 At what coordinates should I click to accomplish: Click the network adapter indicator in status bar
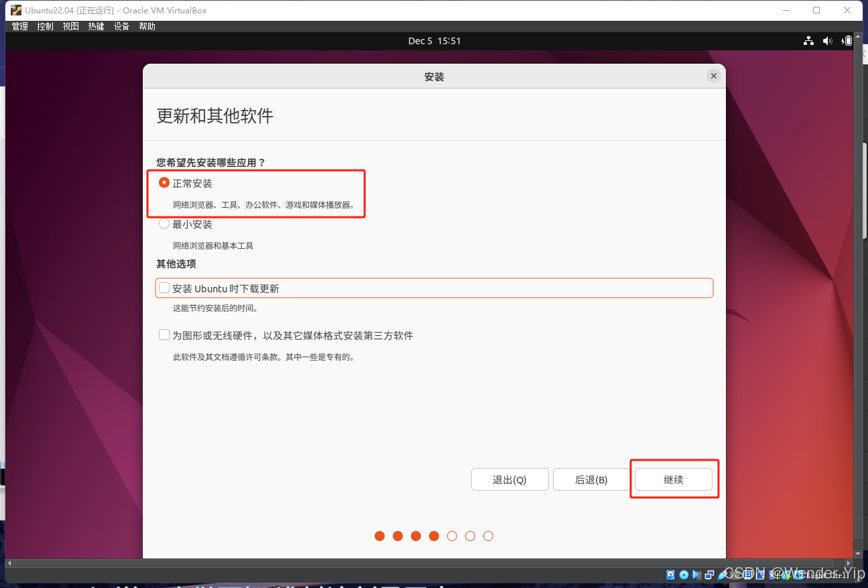tap(709, 575)
